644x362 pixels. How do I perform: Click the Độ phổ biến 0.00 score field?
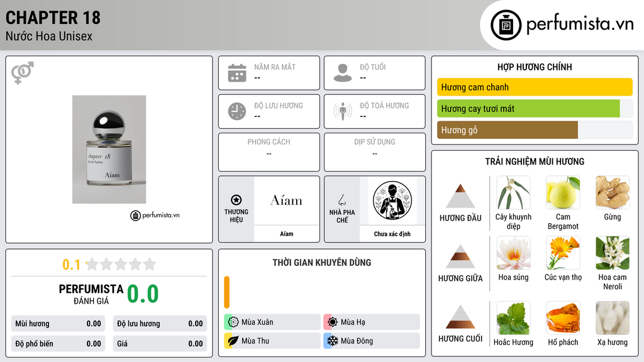coord(58,344)
